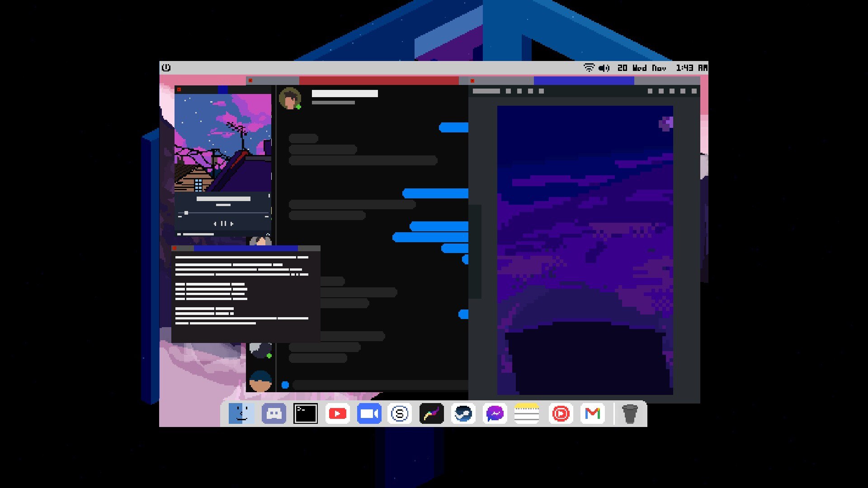Launch the red circular play app in dock
The height and width of the screenshot is (488, 868).
pyautogui.click(x=561, y=413)
